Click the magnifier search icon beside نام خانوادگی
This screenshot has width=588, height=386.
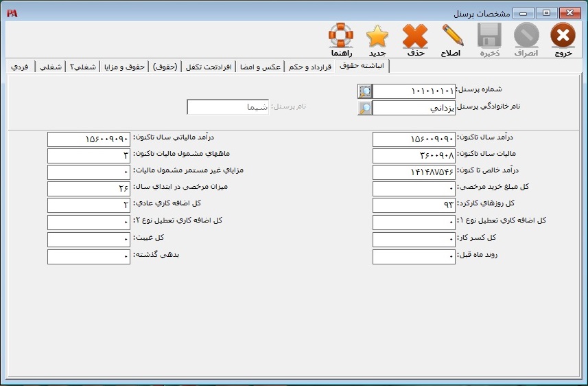click(365, 108)
